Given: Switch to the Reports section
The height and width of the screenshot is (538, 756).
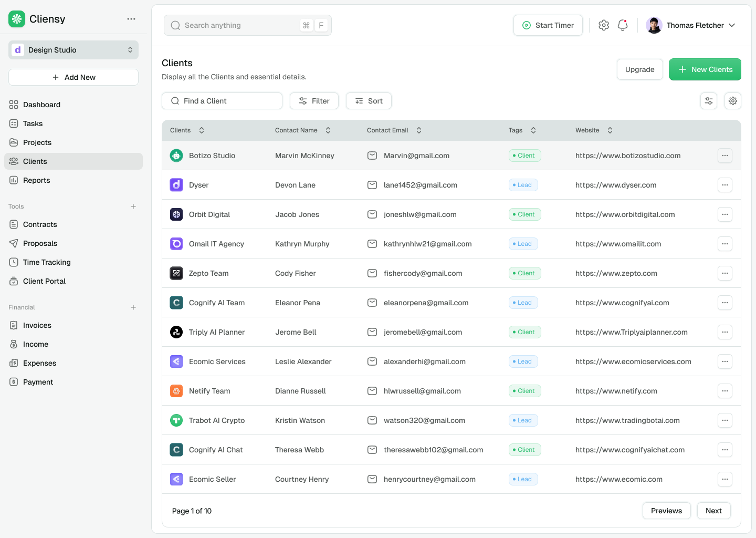Looking at the screenshot, I should (37, 180).
